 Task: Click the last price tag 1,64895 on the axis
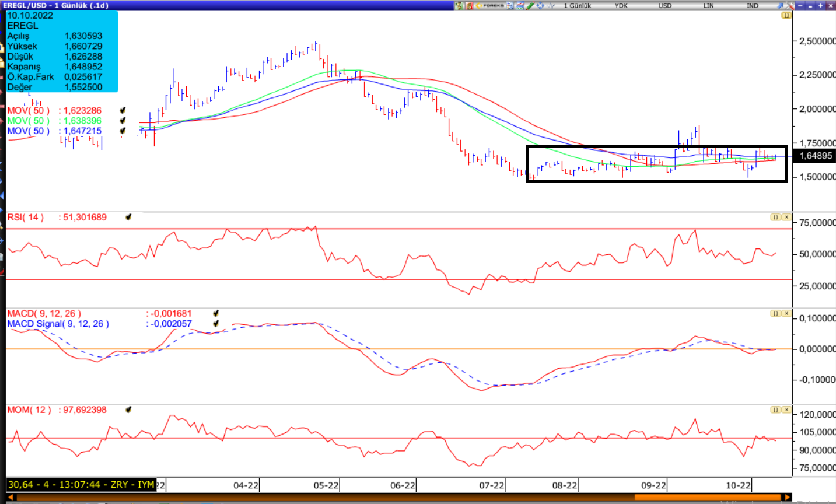coord(814,156)
